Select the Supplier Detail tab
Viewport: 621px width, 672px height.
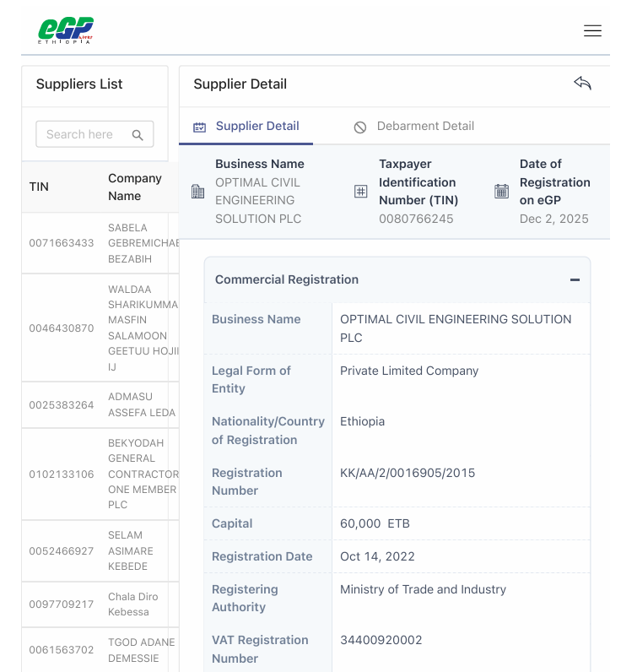246,127
